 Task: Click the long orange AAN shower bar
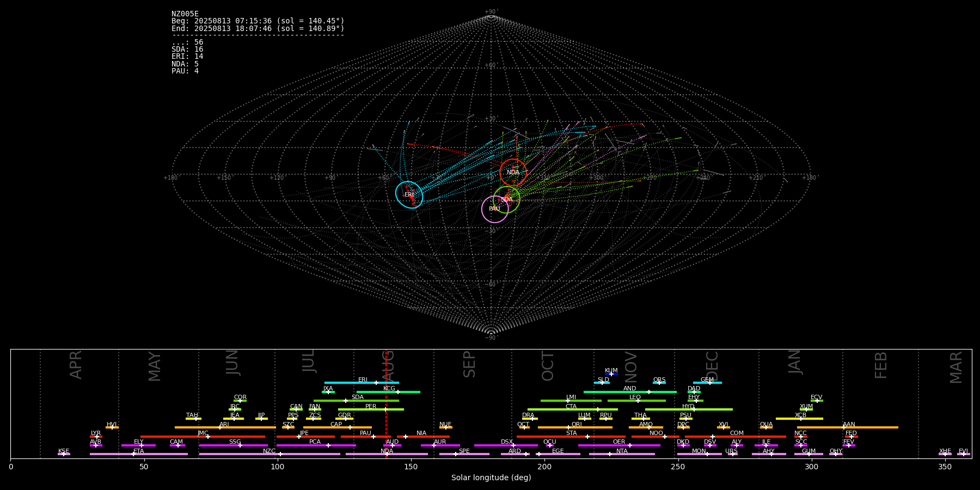click(x=848, y=427)
